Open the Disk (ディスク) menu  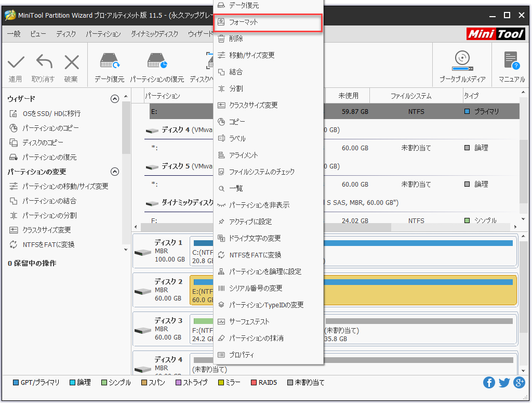click(x=66, y=34)
